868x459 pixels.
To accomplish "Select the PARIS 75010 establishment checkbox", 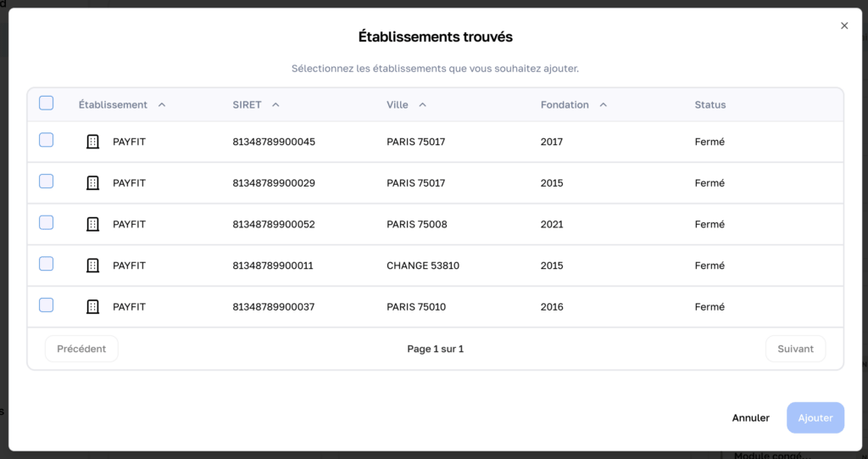I will pyautogui.click(x=47, y=305).
